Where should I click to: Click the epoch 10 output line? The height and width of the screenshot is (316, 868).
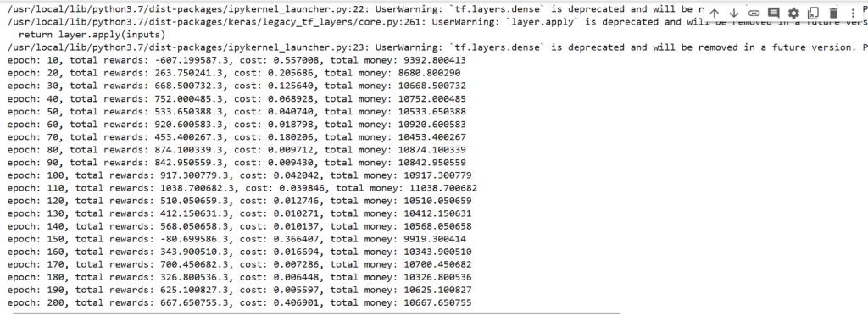point(236,60)
